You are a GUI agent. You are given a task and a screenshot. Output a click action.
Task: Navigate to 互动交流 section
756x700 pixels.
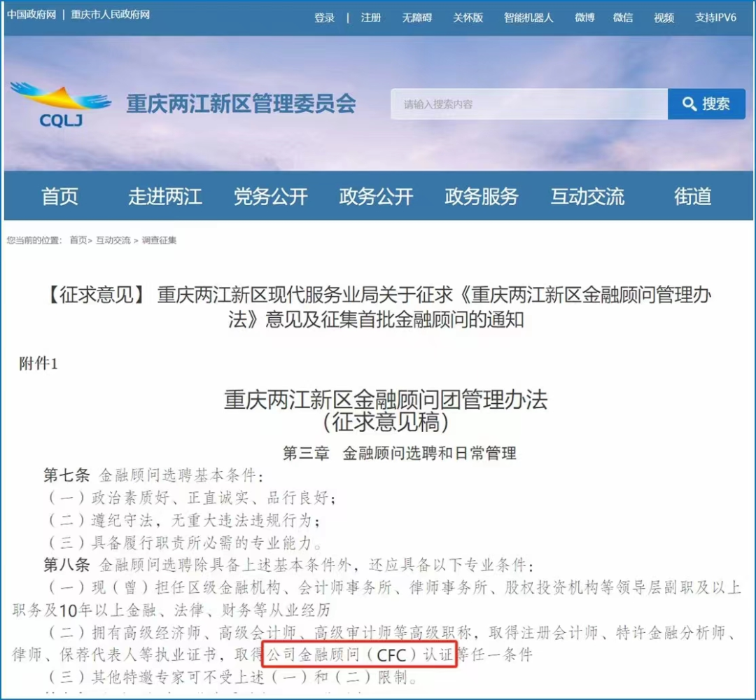(587, 197)
